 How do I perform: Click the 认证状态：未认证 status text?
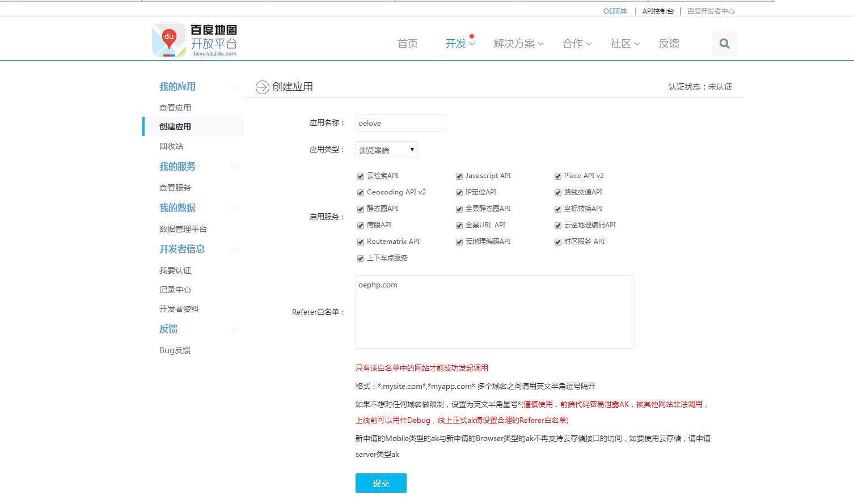(x=700, y=87)
